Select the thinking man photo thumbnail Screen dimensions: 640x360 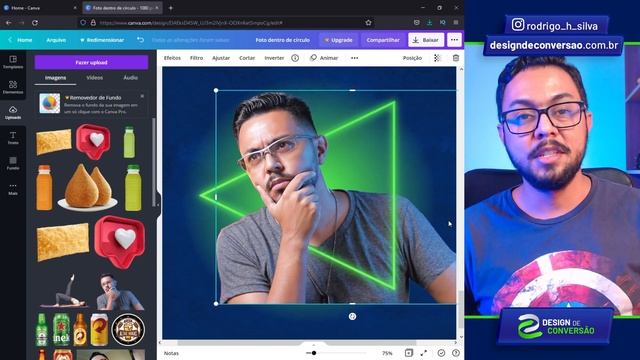pyautogui.click(x=120, y=292)
